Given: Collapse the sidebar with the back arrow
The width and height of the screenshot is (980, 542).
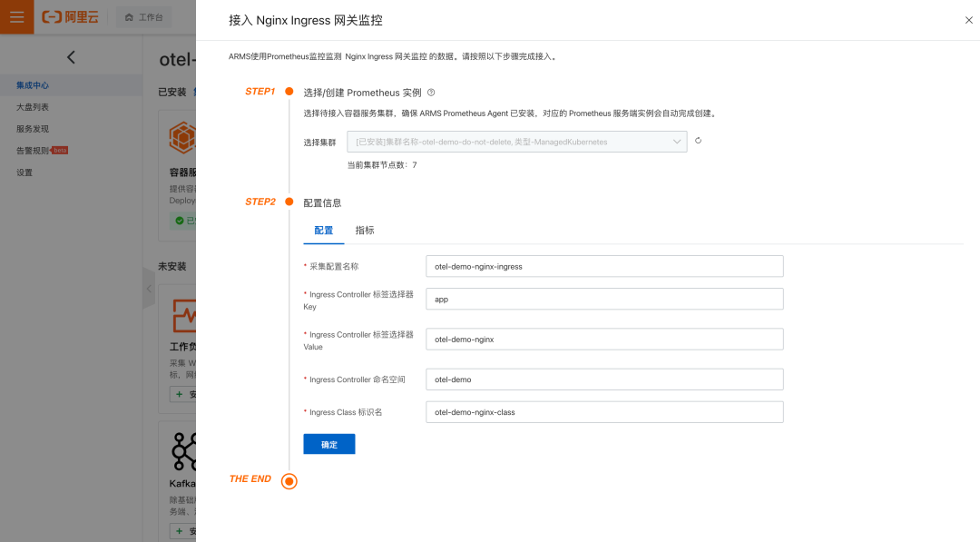Looking at the screenshot, I should coord(72,56).
